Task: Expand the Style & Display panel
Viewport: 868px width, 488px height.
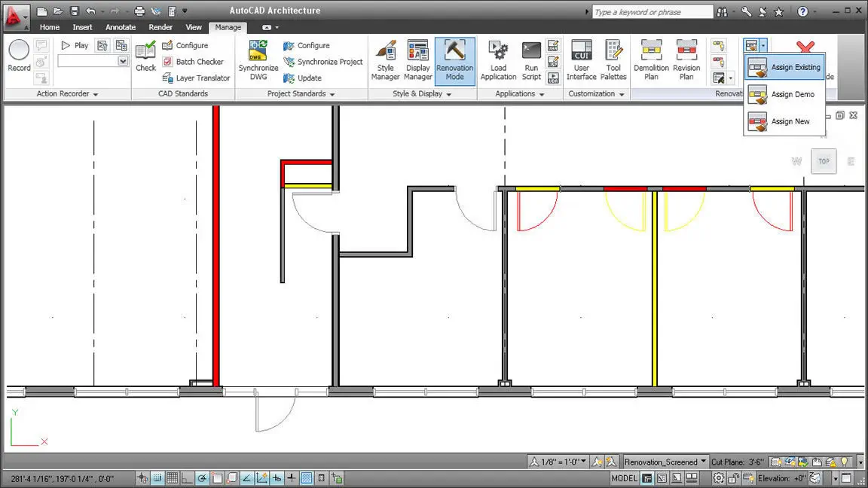Action: coord(448,93)
